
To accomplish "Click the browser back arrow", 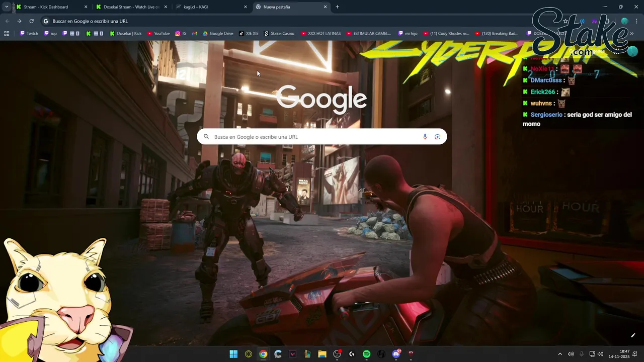I will [7, 21].
